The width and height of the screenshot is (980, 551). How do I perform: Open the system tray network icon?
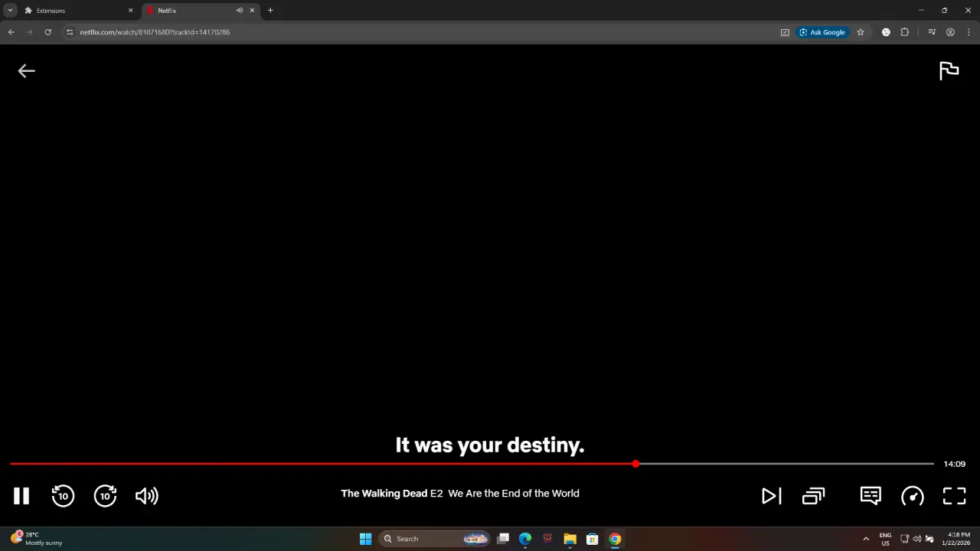pos(904,539)
